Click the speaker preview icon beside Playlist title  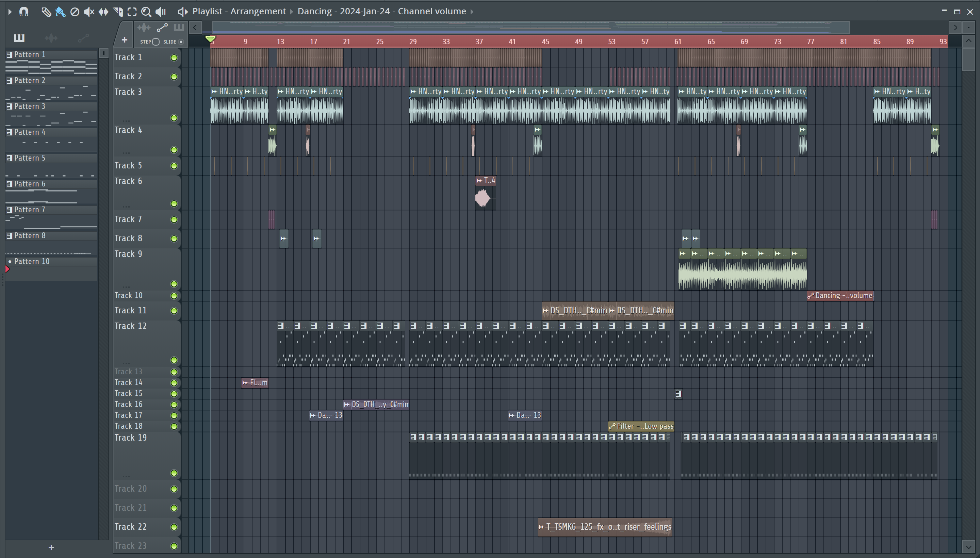point(182,12)
